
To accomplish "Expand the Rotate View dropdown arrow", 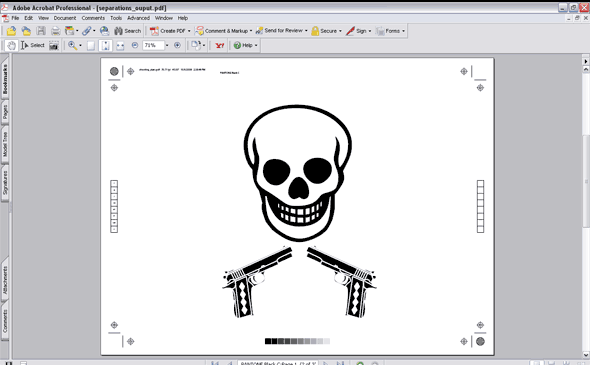I will (204, 46).
